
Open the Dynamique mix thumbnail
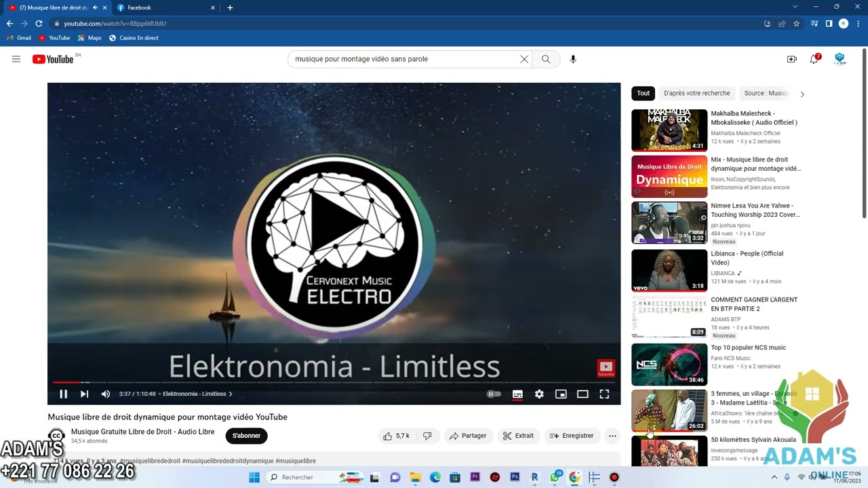point(669,176)
